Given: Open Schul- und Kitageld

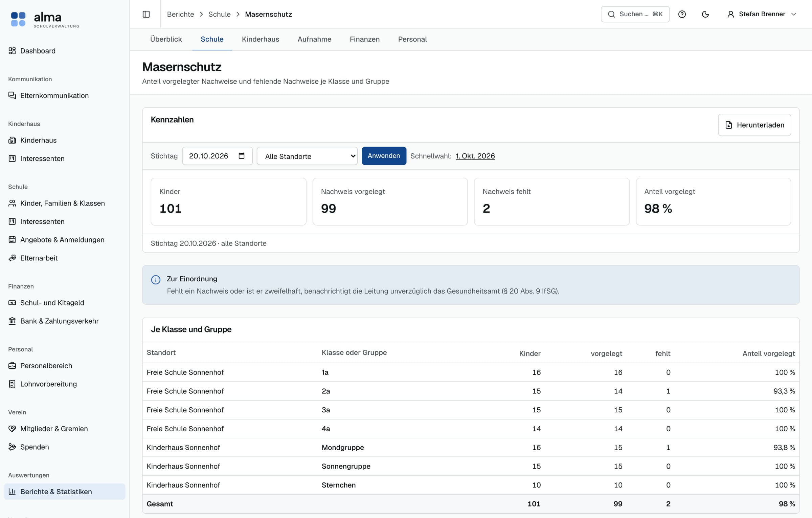Looking at the screenshot, I should click(65, 303).
